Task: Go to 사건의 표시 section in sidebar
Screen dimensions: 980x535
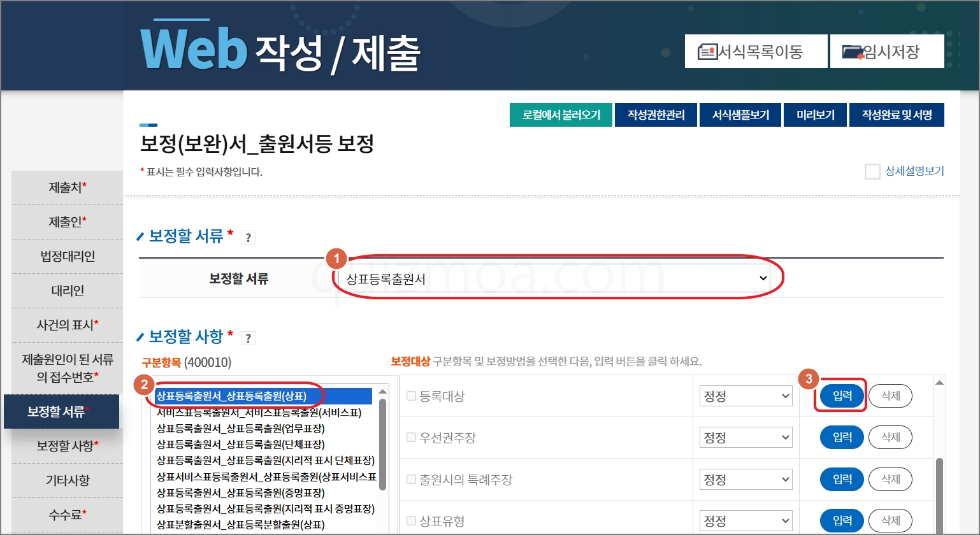Action: pos(68,325)
